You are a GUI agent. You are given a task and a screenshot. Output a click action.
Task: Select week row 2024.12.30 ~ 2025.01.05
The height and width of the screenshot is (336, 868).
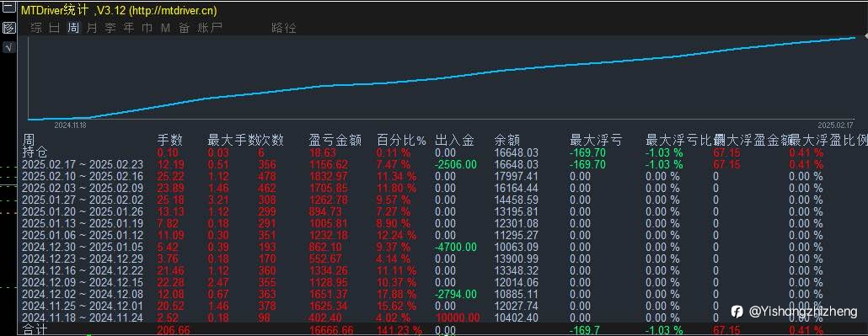[x=83, y=247]
